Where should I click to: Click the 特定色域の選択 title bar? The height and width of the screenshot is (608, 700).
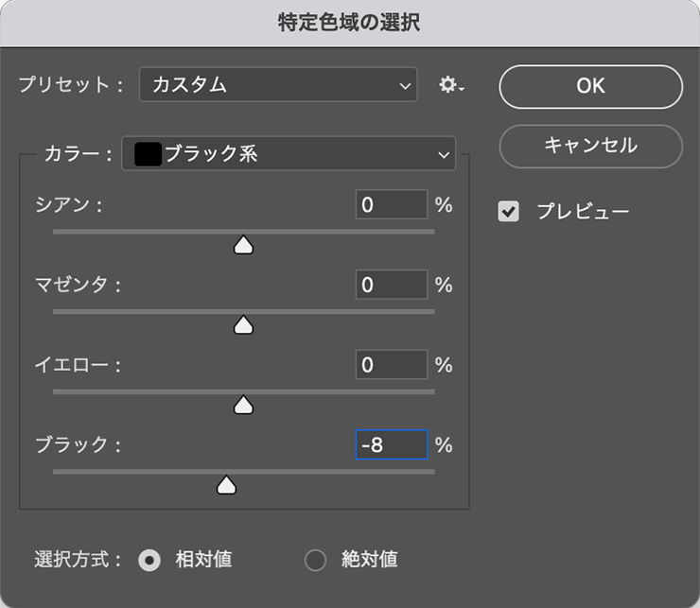[350, 23]
